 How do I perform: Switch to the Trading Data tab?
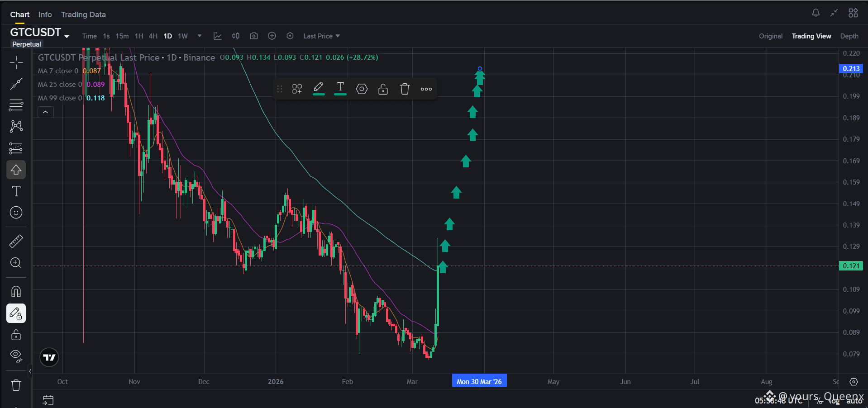(83, 14)
